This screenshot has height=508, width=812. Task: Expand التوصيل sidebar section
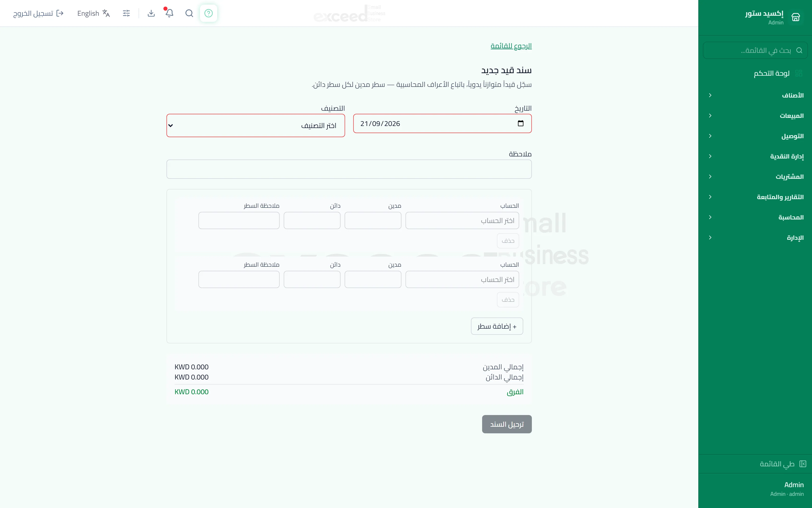(x=755, y=136)
